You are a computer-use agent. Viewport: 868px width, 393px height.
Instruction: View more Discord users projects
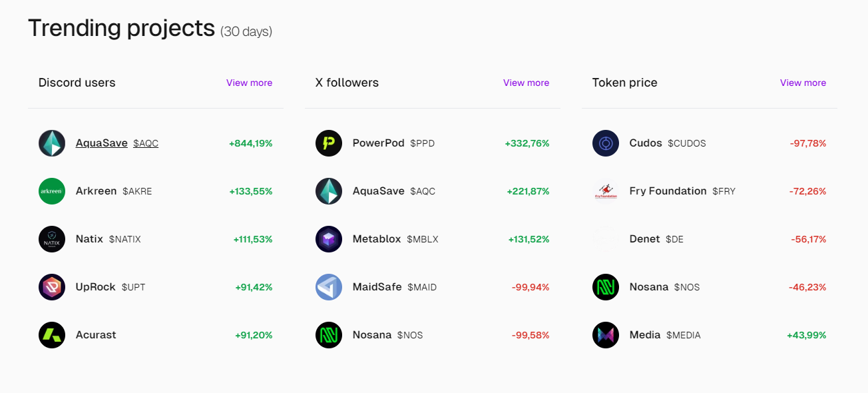tap(249, 83)
